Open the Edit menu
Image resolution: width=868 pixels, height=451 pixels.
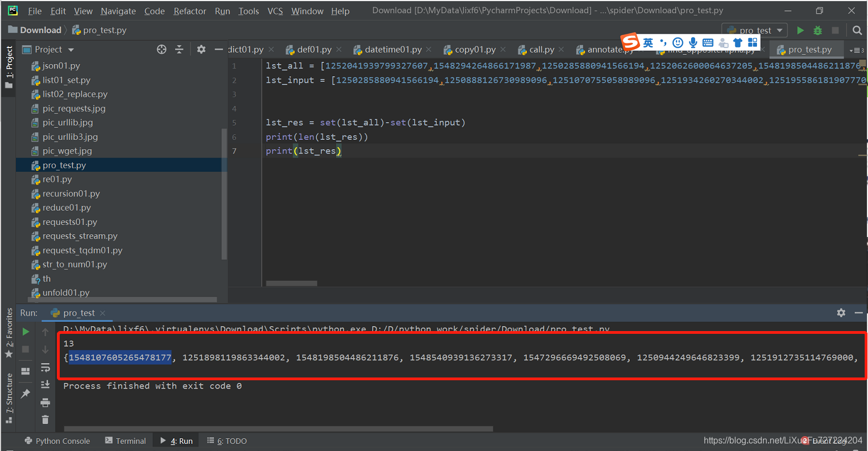pyautogui.click(x=58, y=11)
